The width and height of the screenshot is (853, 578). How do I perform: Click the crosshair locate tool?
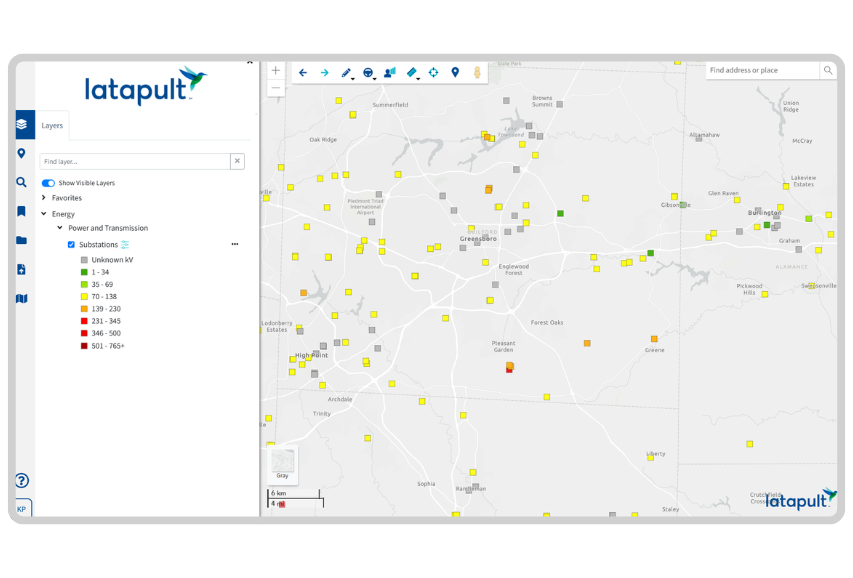(x=433, y=72)
